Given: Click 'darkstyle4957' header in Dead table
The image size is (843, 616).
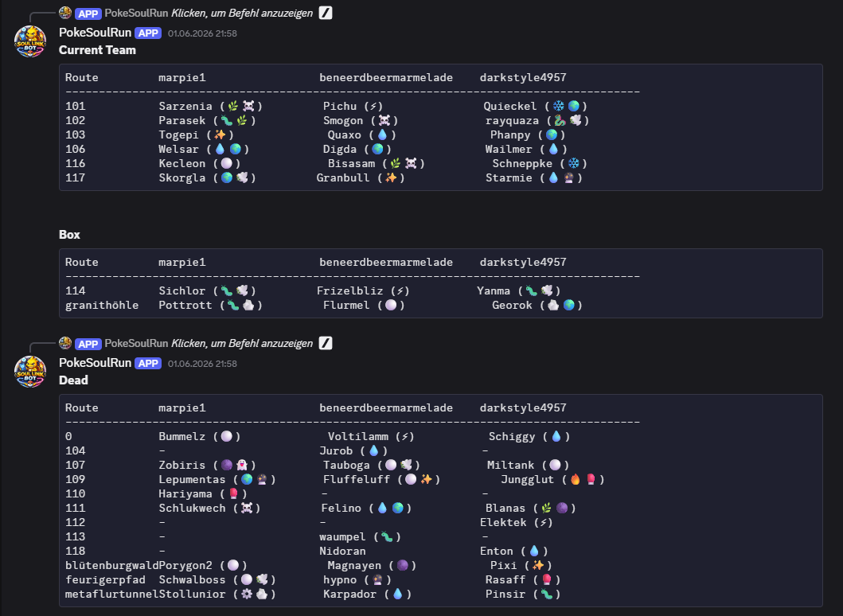Looking at the screenshot, I should [x=523, y=408].
